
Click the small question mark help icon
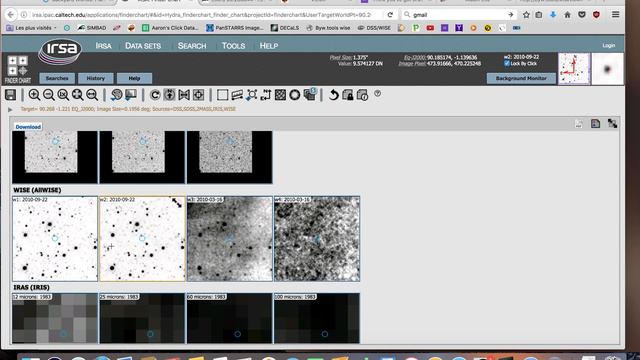[378, 93]
